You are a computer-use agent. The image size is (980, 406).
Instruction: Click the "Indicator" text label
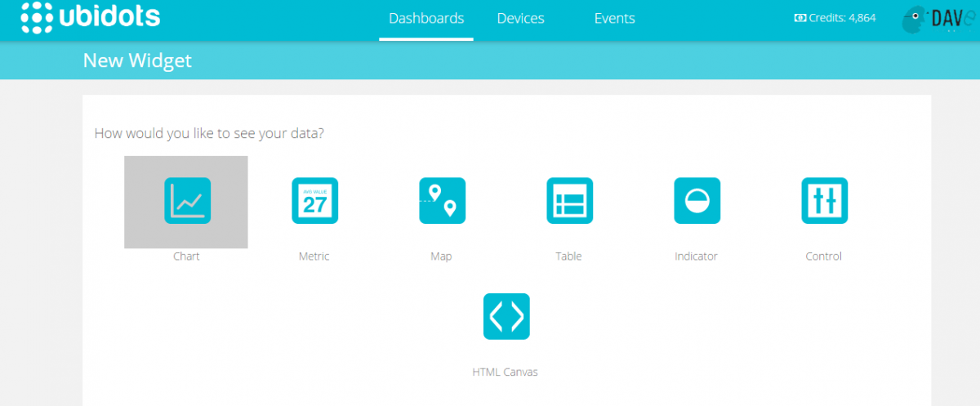point(696,257)
